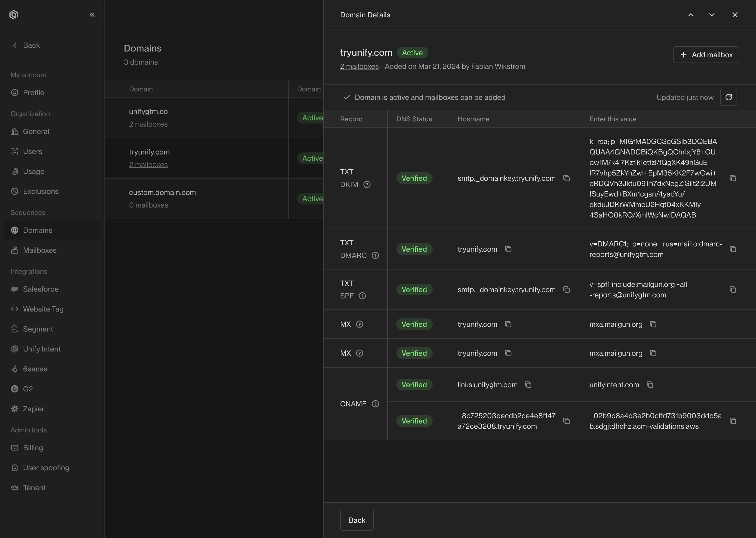
Task: Select the unifygtm.co domain row
Action: click(214, 118)
